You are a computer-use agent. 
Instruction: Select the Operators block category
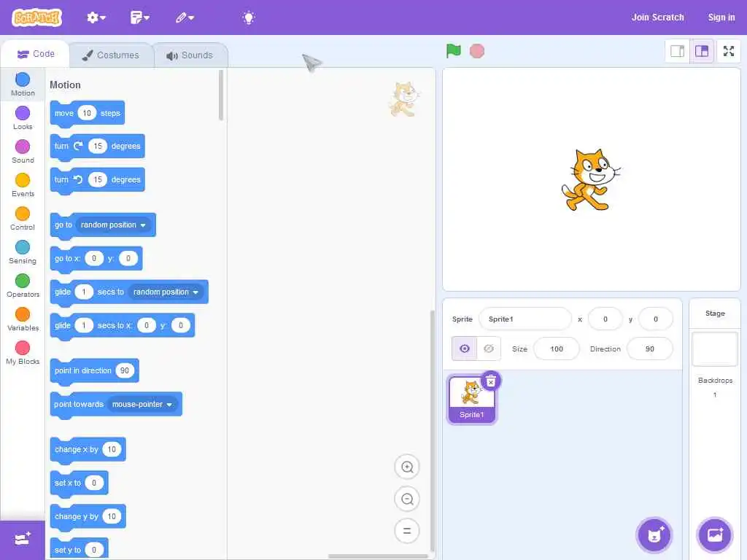(x=23, y=285)
